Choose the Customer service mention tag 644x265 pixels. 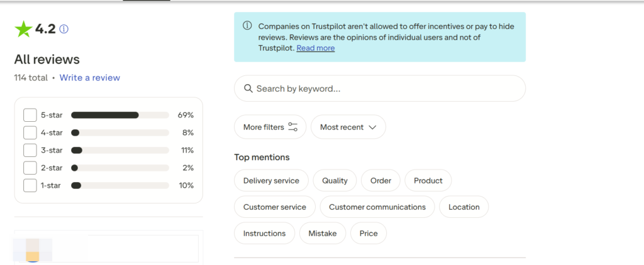point(274,207)
